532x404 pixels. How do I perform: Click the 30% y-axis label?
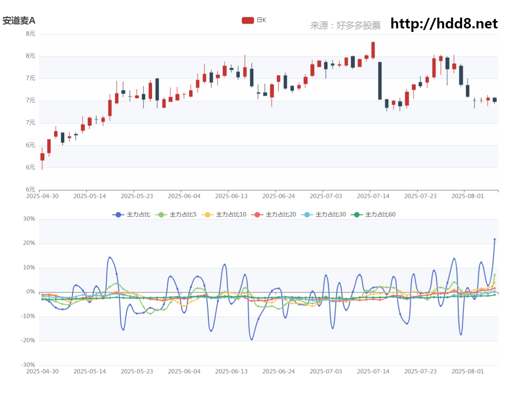(x=29, y=219)
